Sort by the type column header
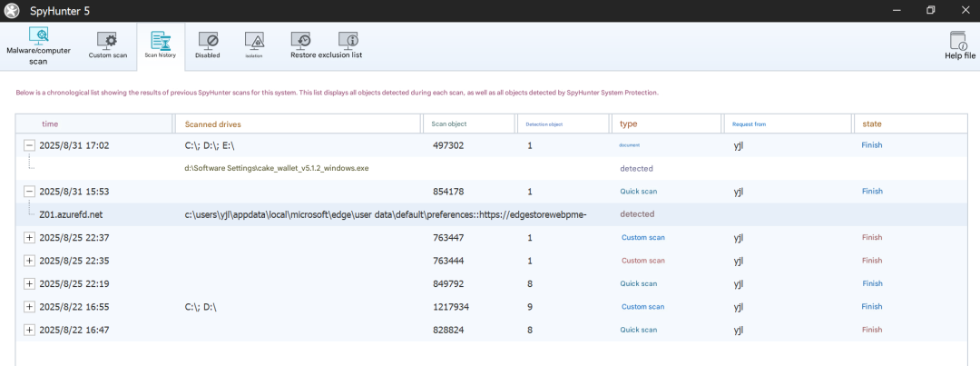Viewport: 980px width, 366px height. pos(666,124)
